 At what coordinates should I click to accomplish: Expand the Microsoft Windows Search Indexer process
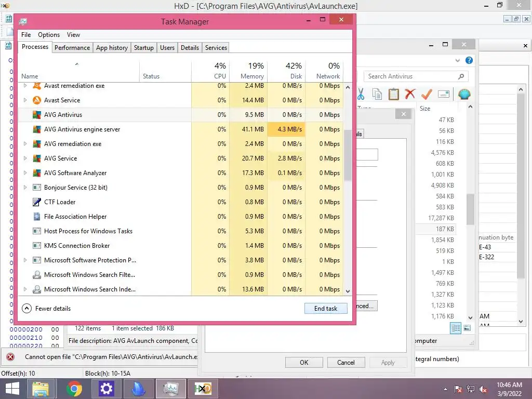(25, 289)
